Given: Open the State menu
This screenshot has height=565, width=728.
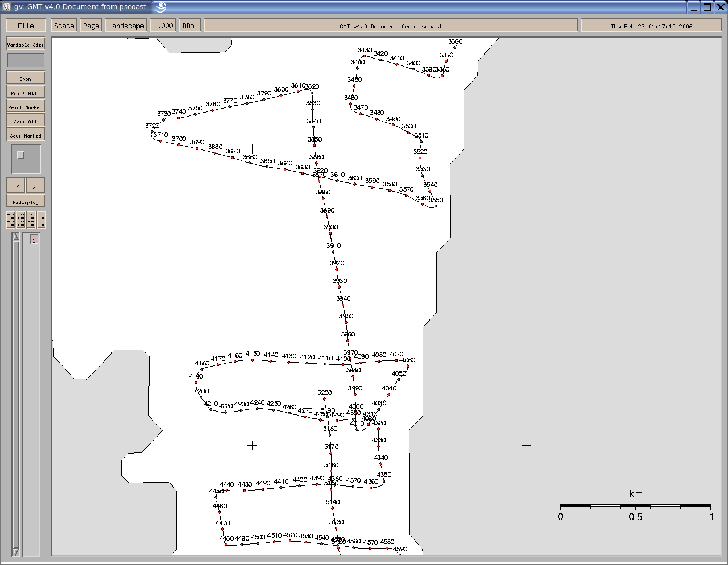Looking at the screenshot, I should coord(64,26).
